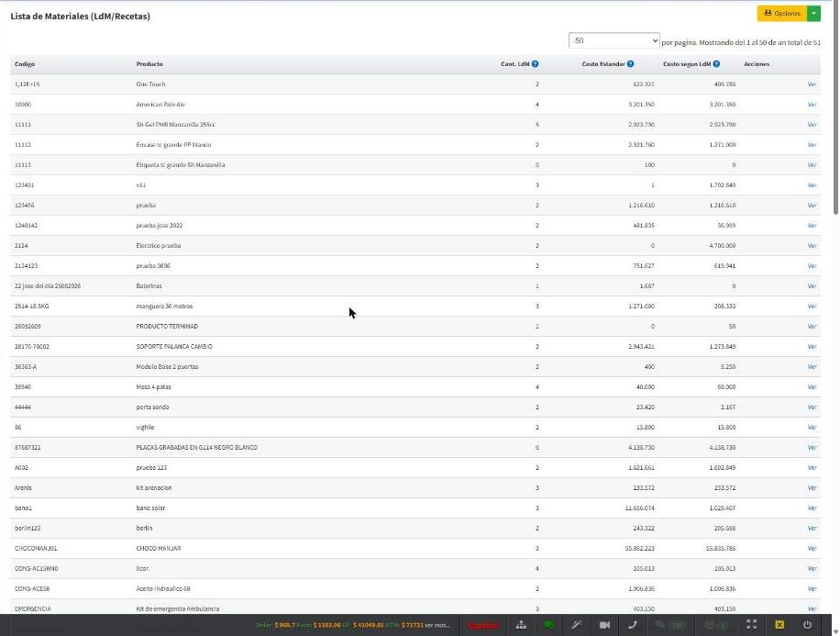The height and width of the screenshot is (636, 840).
Task: Switch language via the Español label
Action: click(x=483, y=625)
